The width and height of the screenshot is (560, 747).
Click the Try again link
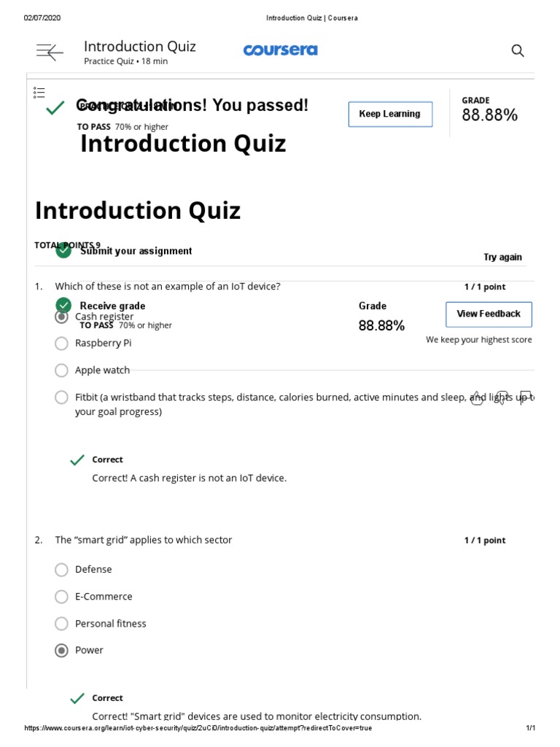pyautogui.click(x=502, y=258)
